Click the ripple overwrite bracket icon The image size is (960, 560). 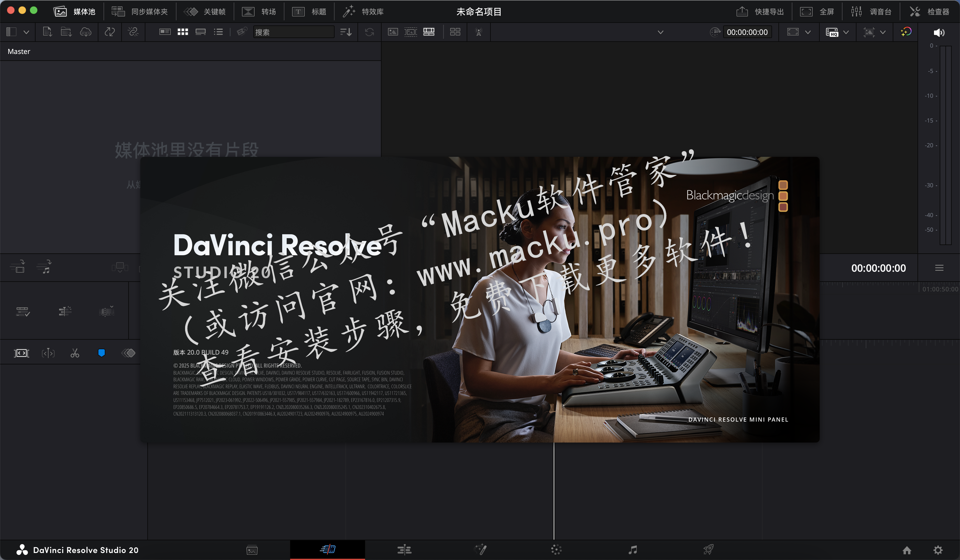click(21, 353)
